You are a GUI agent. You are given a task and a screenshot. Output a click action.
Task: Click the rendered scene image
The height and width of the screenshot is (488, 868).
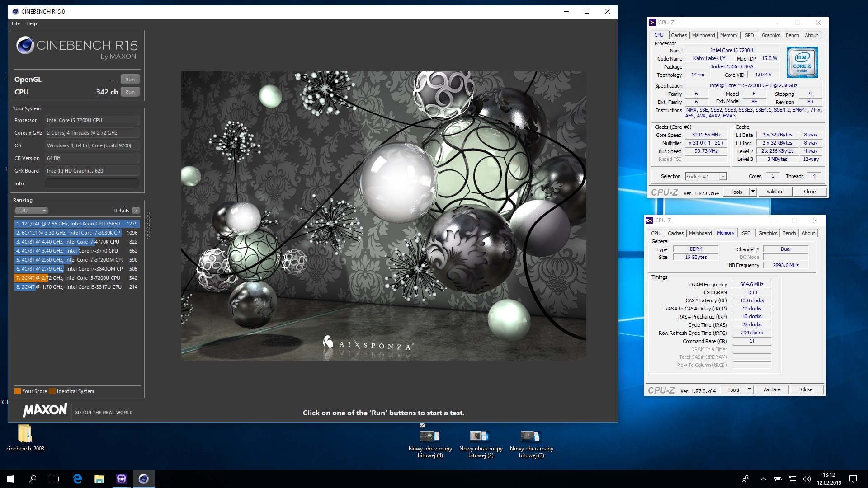point(384,216)
